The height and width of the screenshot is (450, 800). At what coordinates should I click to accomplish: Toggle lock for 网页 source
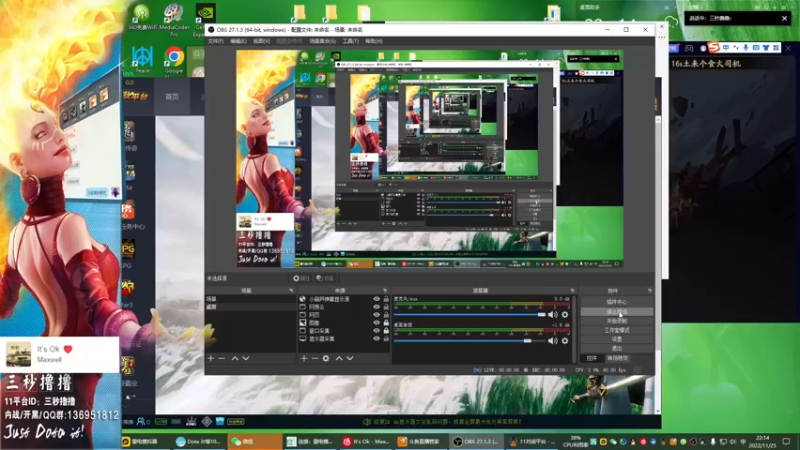(x=386, y=315)
